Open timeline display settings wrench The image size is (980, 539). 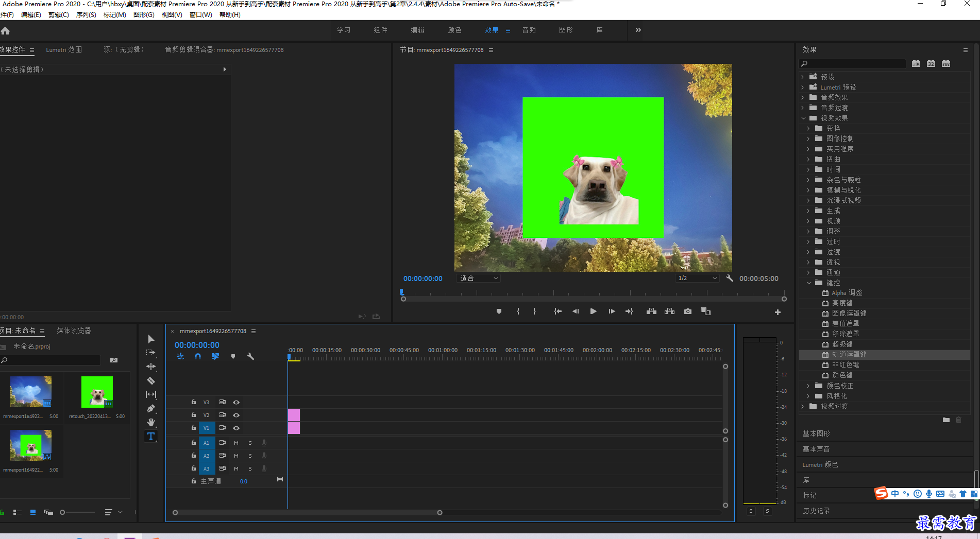(250, 356)
